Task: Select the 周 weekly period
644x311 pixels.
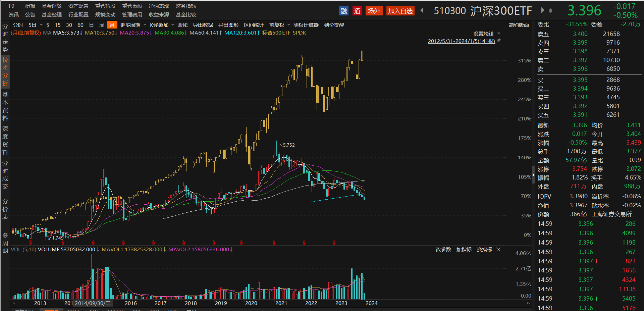Action: click(102, 25)
